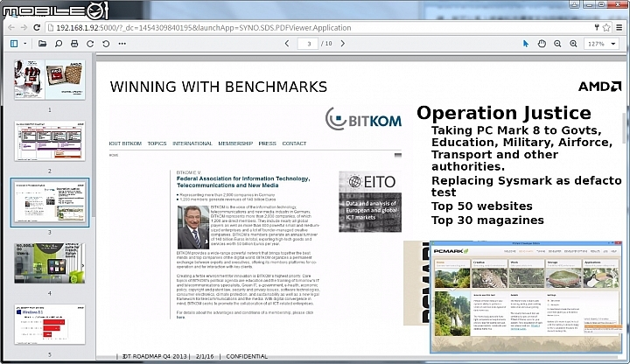
Task: Click the CONFIDENTIAL footer text
Action: point(247,356)
